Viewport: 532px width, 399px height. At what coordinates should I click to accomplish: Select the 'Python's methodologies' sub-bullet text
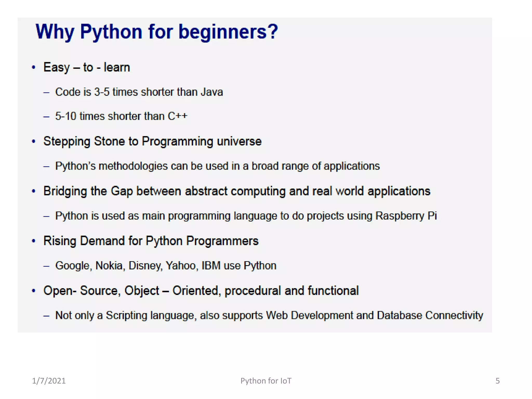click(x=217, y=166)
